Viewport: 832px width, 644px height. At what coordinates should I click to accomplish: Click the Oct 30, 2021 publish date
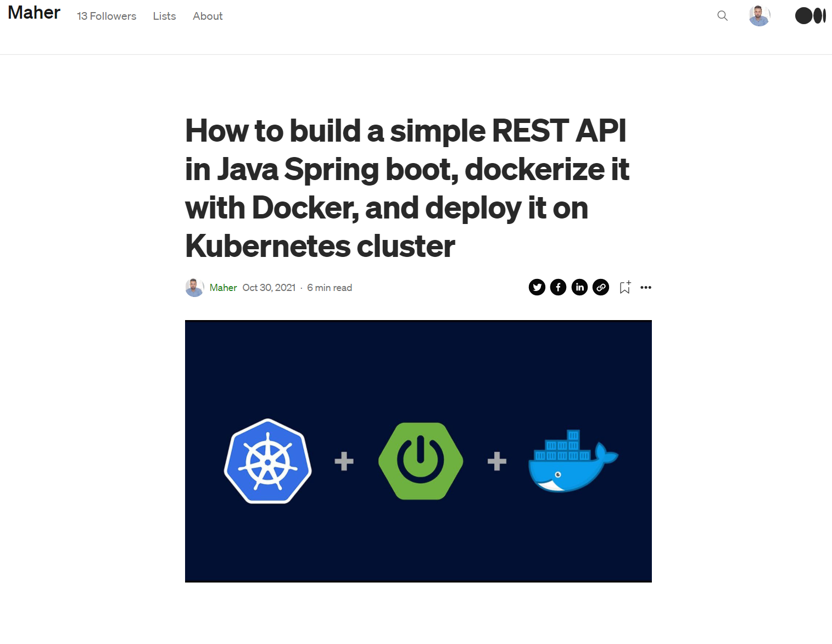click(x=269, y=288)
